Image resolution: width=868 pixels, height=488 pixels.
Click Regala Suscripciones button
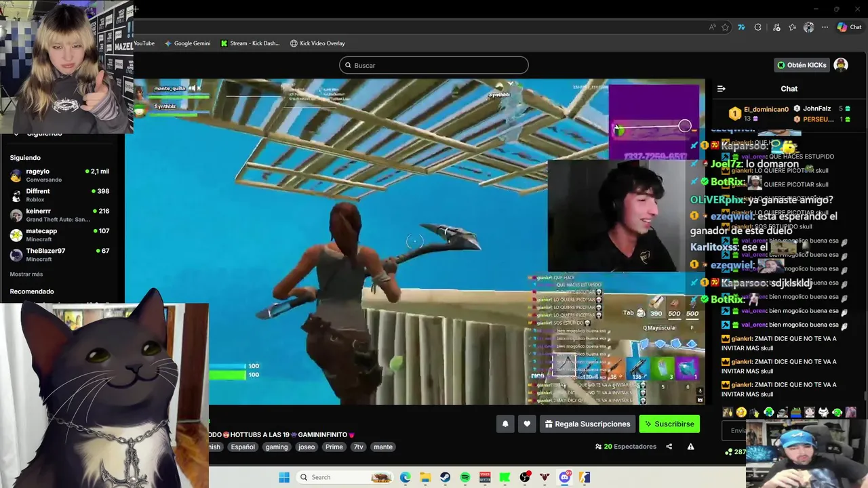(587, 424)
